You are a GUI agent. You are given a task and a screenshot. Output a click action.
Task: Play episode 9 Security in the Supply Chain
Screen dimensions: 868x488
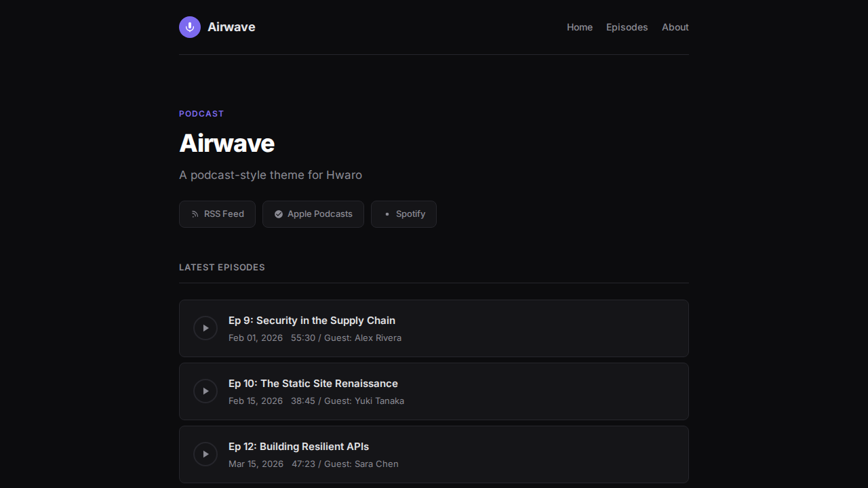[205, 328]
